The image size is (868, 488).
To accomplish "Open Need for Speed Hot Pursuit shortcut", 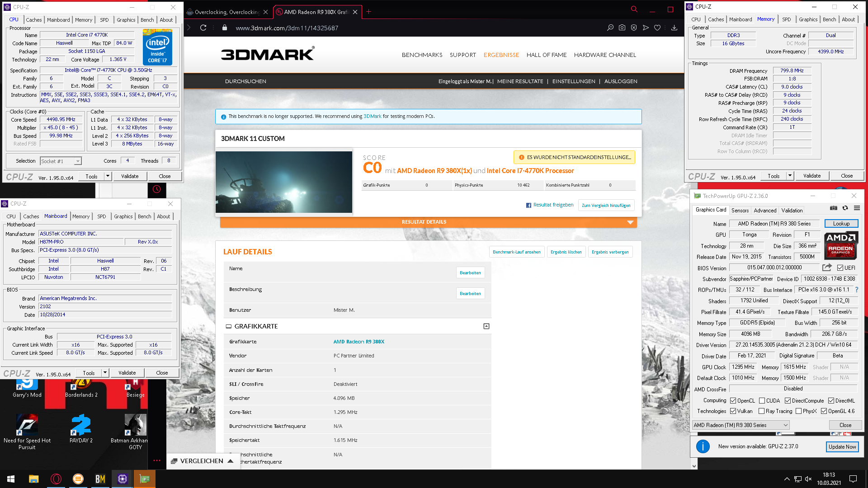I will tap(27, 432).
